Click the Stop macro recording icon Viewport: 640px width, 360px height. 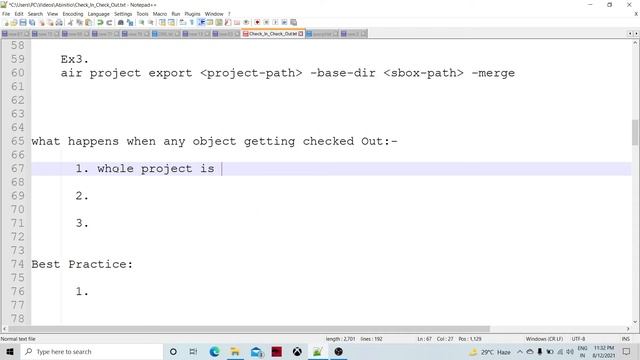coord(266,22)
